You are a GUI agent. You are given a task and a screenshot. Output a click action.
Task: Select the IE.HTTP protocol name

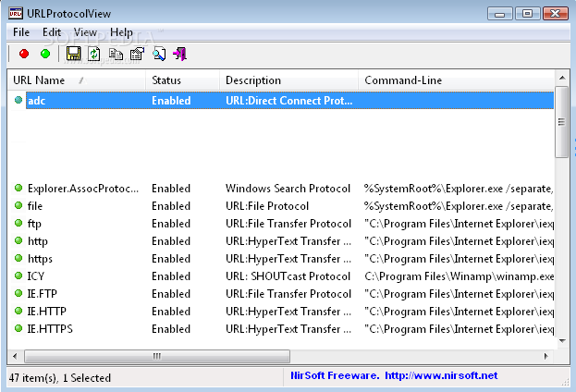pos(46,312)
